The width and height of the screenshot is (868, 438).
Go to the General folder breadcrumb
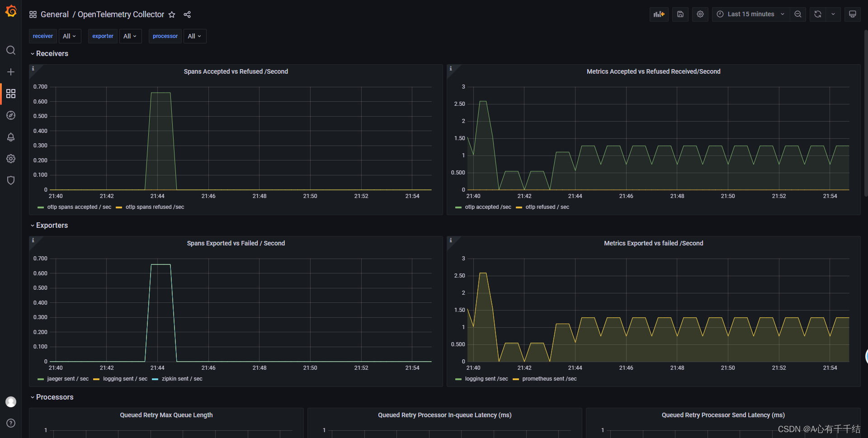click(55, 14)
